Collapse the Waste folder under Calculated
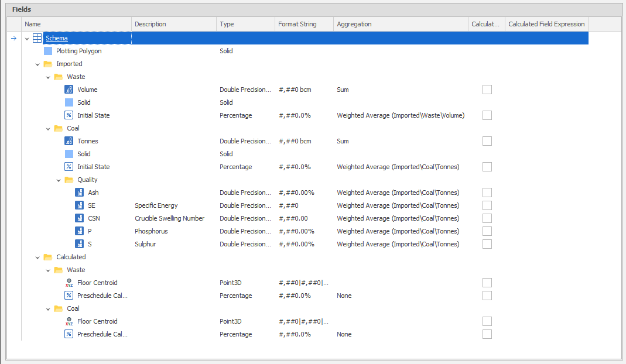This screenshot has width=626, height=364. [48, 270]
